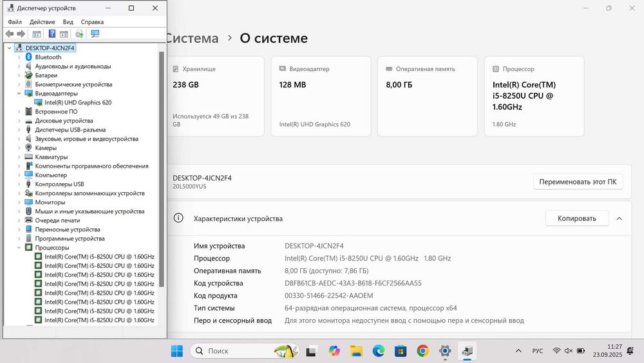Select the first i5-8250U processor entry
This screenshot has height=363, width=644.
click(99, 257)
